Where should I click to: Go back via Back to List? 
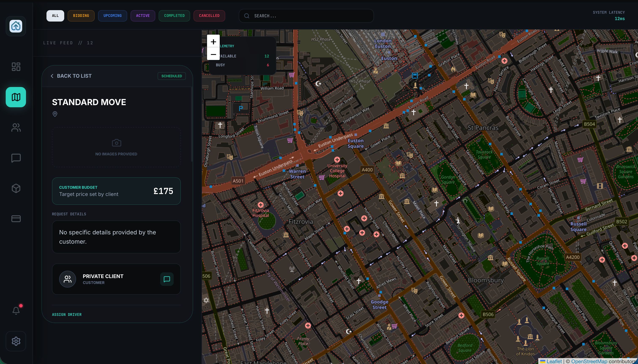click(71, 76)
